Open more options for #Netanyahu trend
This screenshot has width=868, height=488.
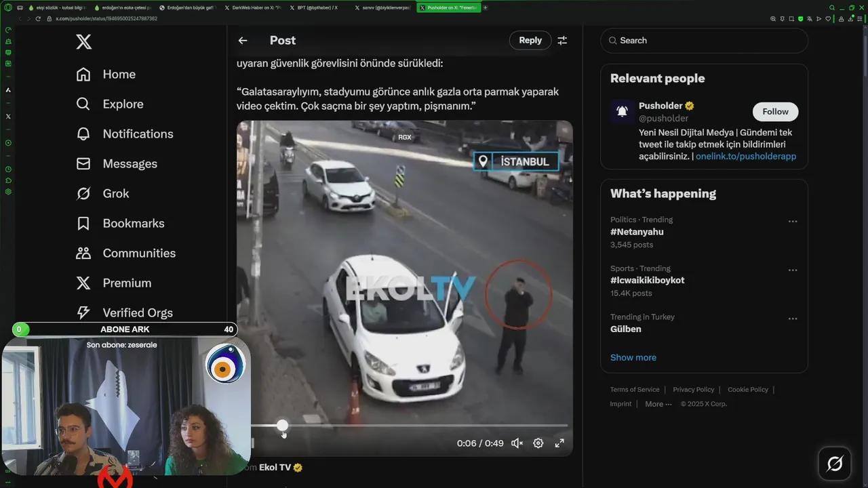(793, 222)
